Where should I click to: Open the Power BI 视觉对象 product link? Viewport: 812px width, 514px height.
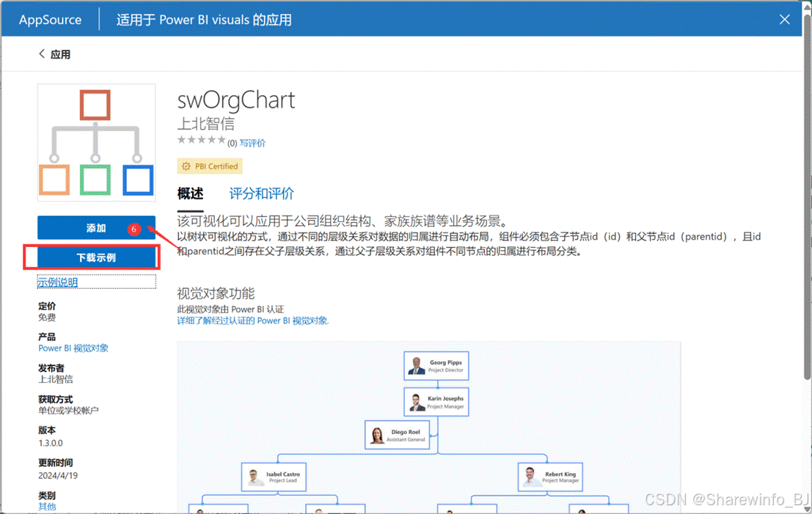73,348
